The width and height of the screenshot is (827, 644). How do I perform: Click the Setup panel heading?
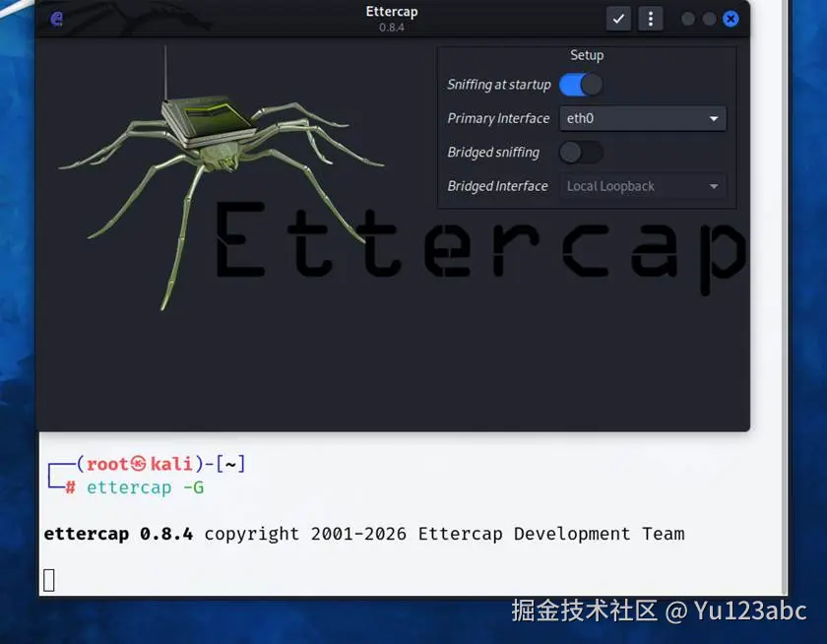[587, 55]
